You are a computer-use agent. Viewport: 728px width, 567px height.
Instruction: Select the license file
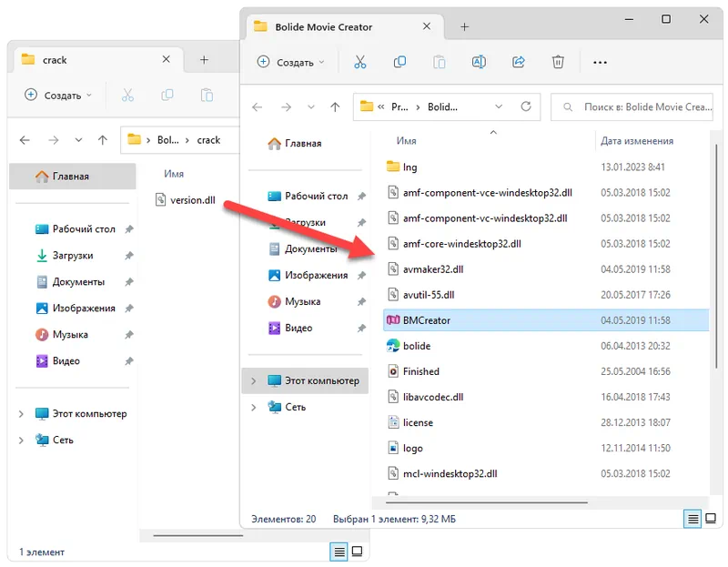410,422
